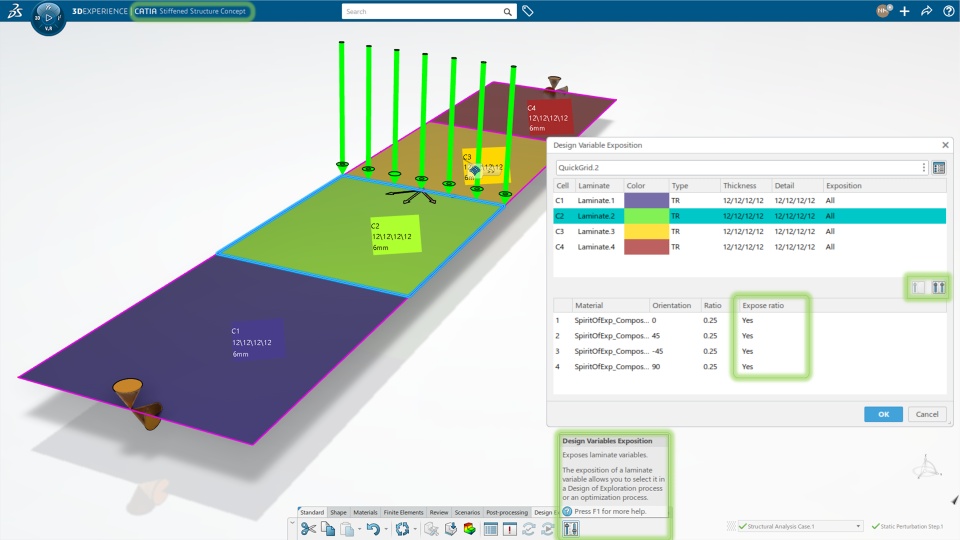The height and width of the screenshot is (540, 960).
Task: Click the table grid icon in toolbar
Action: point(490,529)
